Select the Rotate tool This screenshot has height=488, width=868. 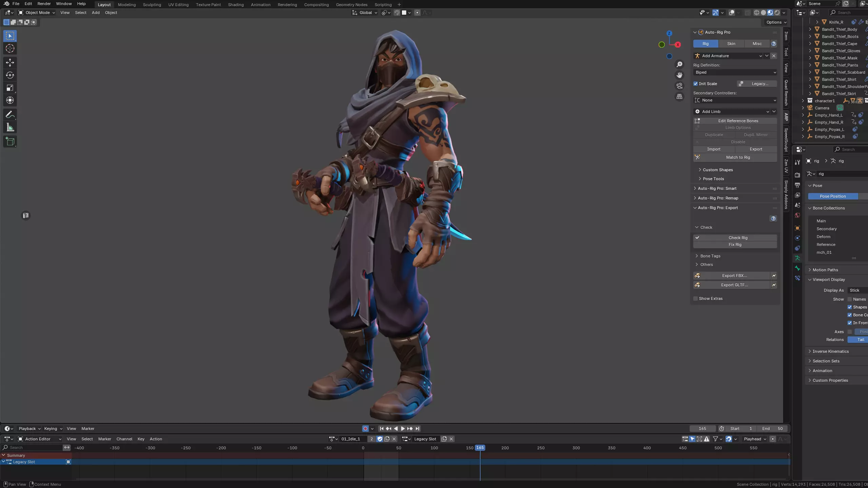coord(10,75)
